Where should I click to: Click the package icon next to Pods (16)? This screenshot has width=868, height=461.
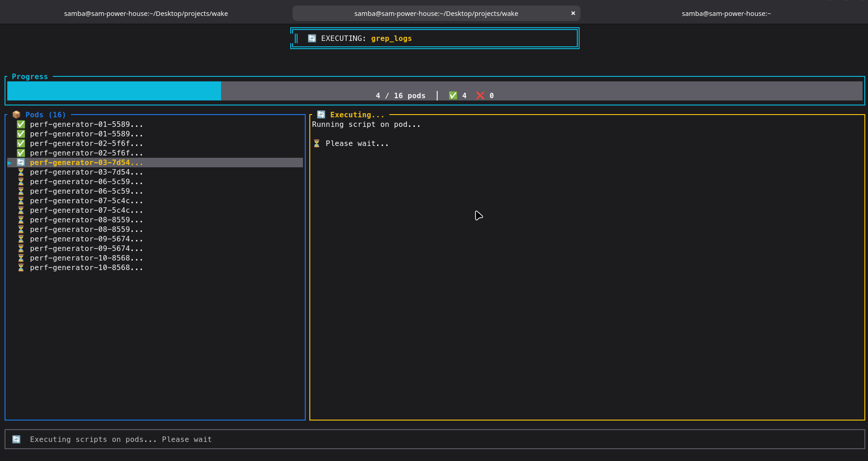tap(16, 115)
